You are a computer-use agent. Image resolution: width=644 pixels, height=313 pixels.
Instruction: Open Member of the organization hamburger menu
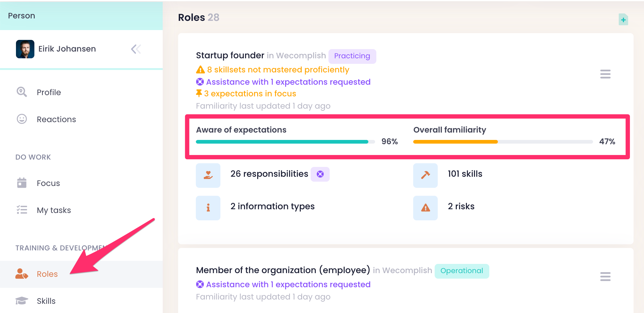click(605, 276)
